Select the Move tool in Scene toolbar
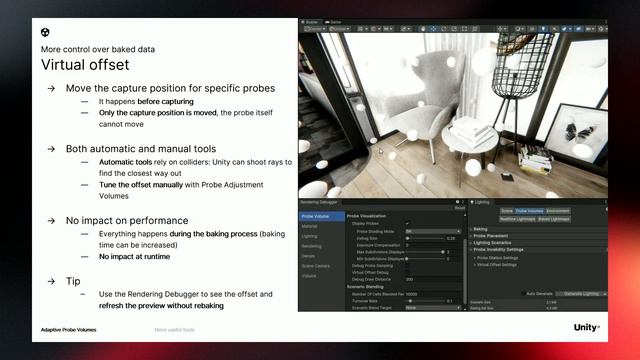 pyautogui.click(x=433, y=29)
